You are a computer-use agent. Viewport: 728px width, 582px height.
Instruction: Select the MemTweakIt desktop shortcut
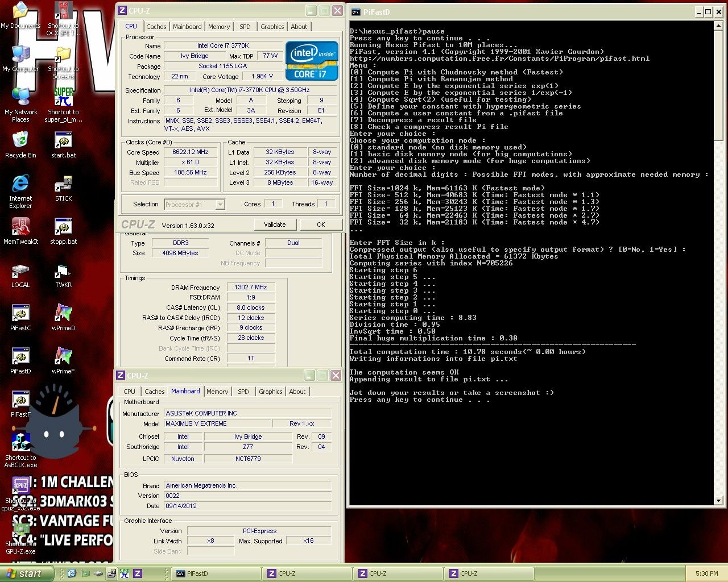click(20, 231)
